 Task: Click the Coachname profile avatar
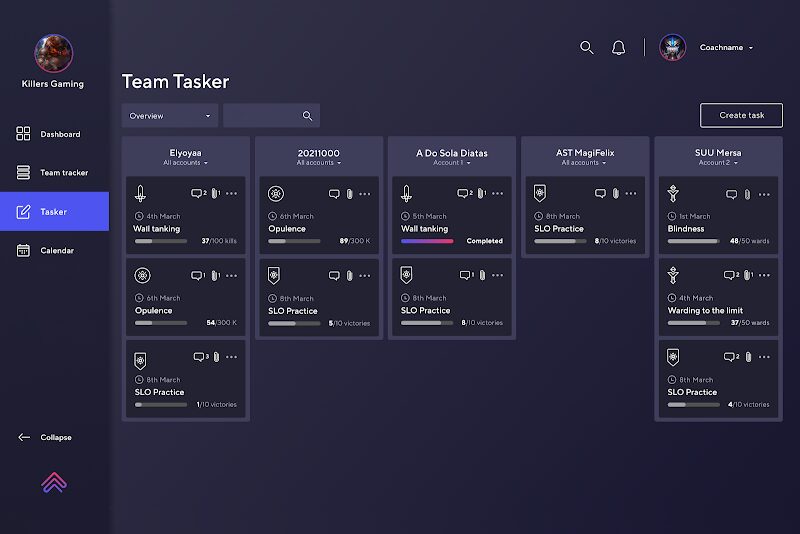pyautogui.click(x=672, y=47)
